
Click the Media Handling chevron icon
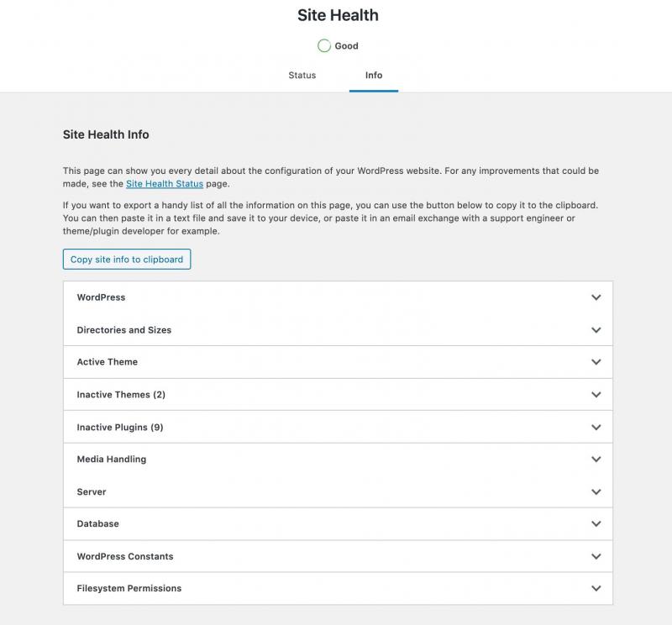coord(596,460)
